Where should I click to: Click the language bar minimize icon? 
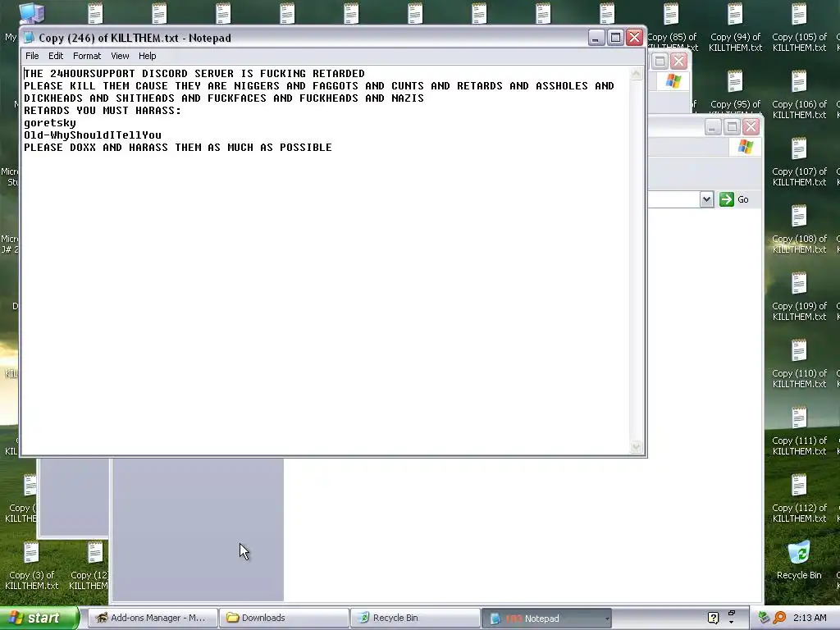tap(732, 612)
